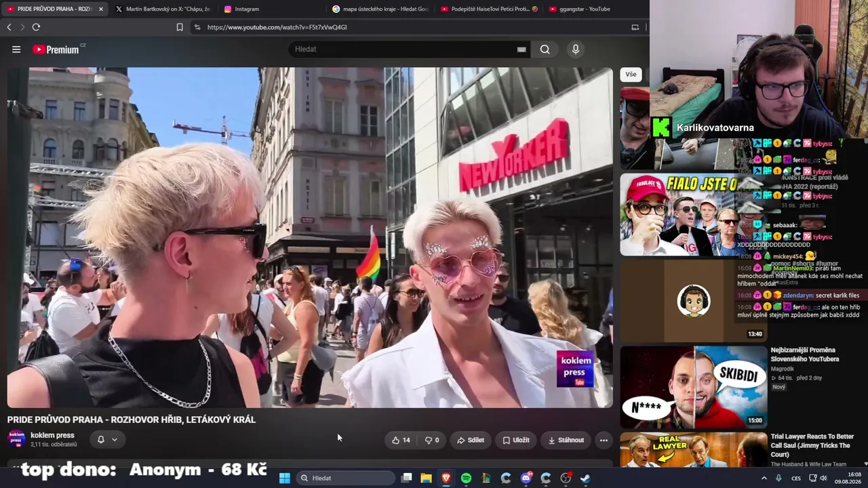Open site settings icon beside the URL
The width and height of the screenshot is (868, 488).
pyautogui.click(x=197, y=27)
